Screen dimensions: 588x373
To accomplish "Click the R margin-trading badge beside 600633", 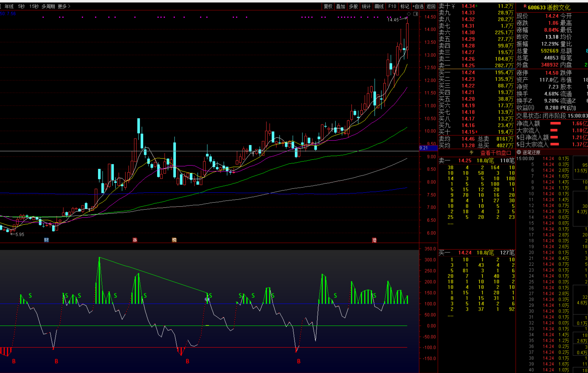I will pos(525,6).
